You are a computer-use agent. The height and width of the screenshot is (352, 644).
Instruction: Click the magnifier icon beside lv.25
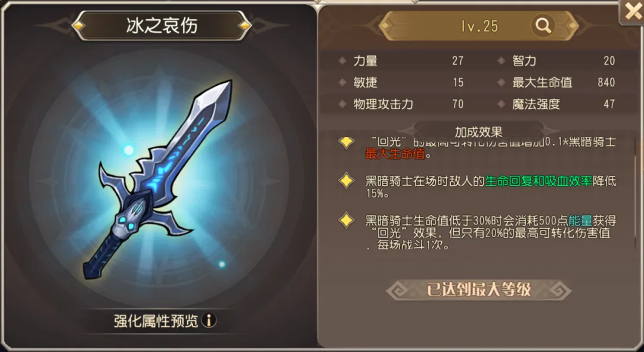point(543,26)
